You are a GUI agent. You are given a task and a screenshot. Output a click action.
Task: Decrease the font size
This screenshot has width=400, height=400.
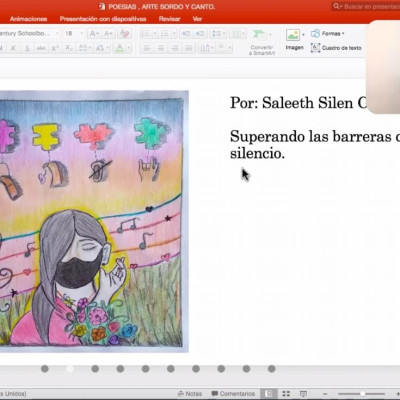click(x=108, y=33)
